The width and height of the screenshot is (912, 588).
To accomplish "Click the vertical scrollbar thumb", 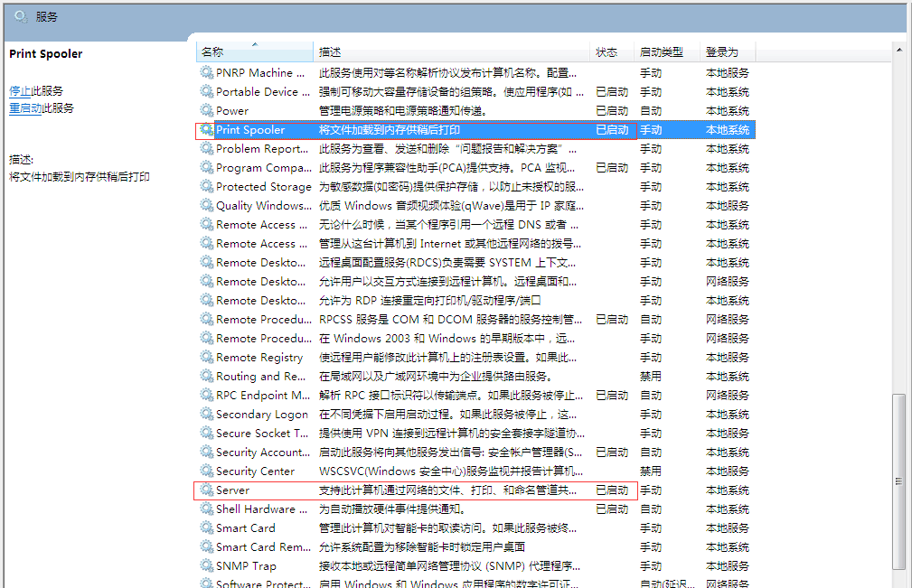I will tap(899, 481).
